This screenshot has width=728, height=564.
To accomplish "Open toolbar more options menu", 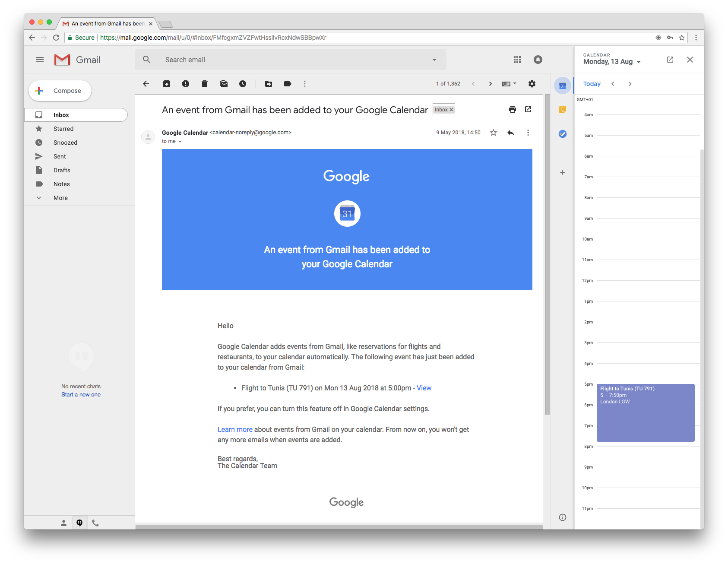I will pyautogui.click(x=305, y=84).
